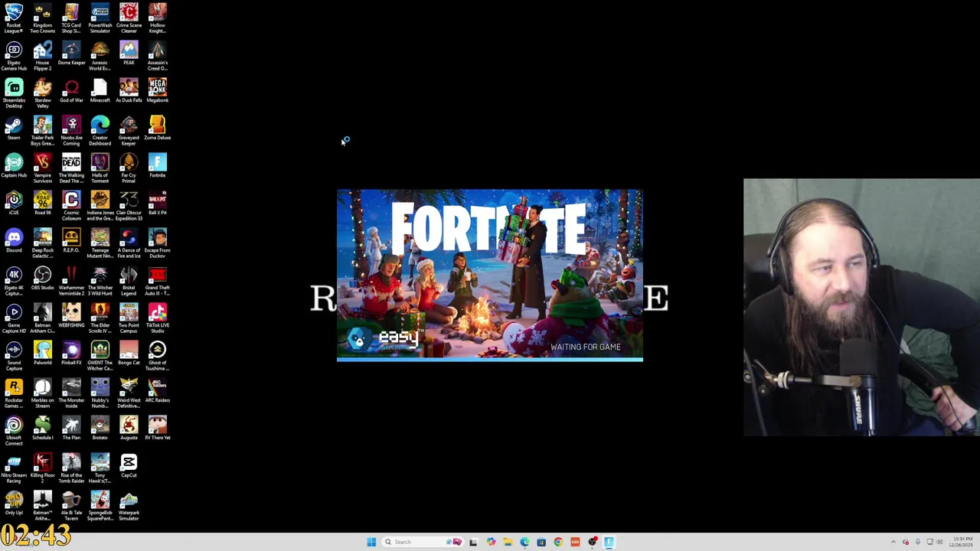Open the Windows Start menu
This screenshot has height=551, width=980.
(371, 542)
